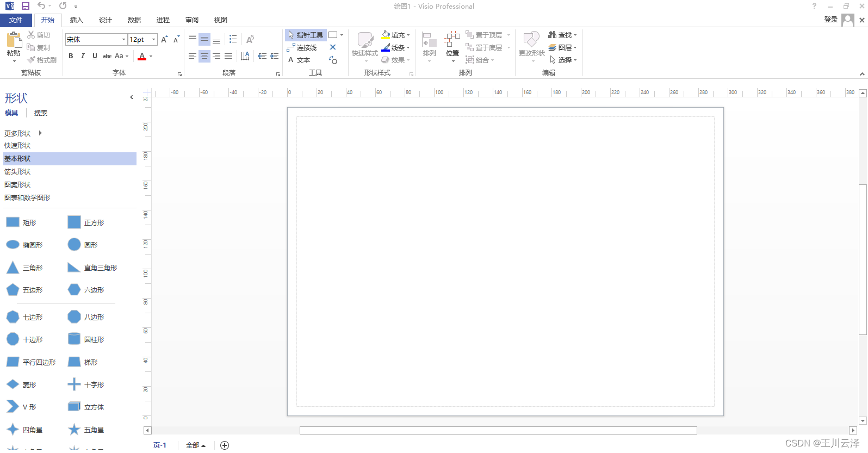Click the bullets list icon
This screenshot has height=453, width=868.
(233, 39)
